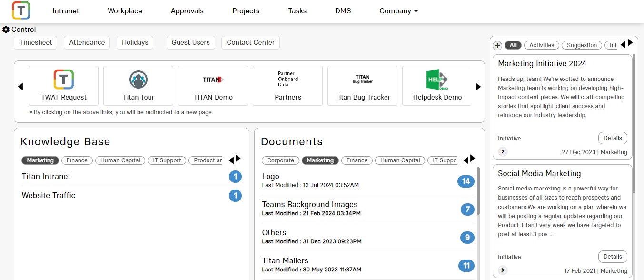Click the Titan logo in top-left corner
The height and width of the screenshot is (280, 644).
coord(21,10)
